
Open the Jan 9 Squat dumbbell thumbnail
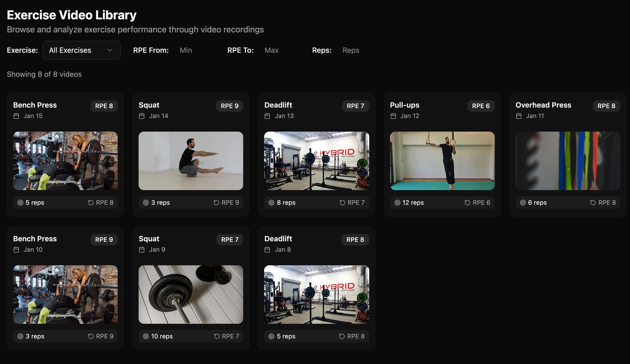tap(191, 295)
